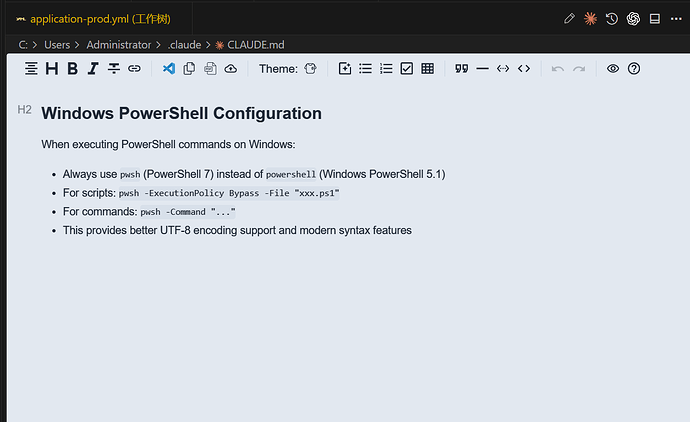The height and width of the screenshot is (422, 690).
Task: Switch to the application-prod.yml tab
Action: point(100,19)
